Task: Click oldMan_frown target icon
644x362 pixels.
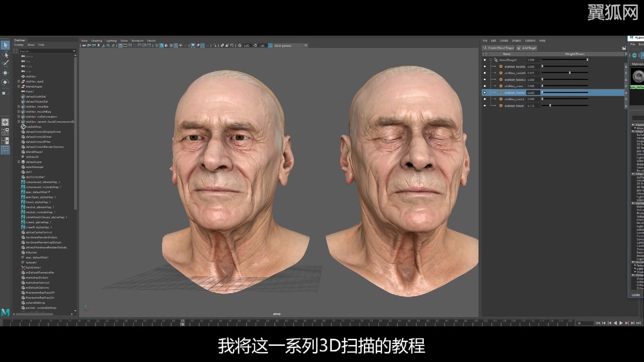Action: coord(501,106)
